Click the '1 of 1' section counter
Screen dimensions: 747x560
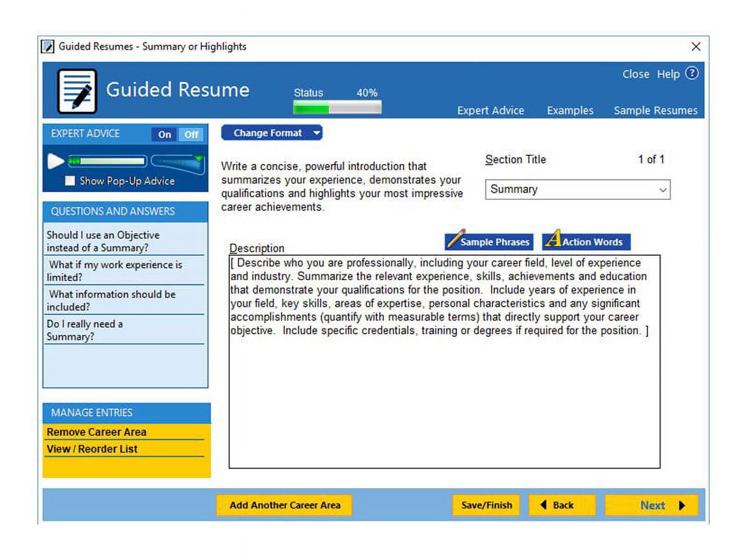pos(651,160)
